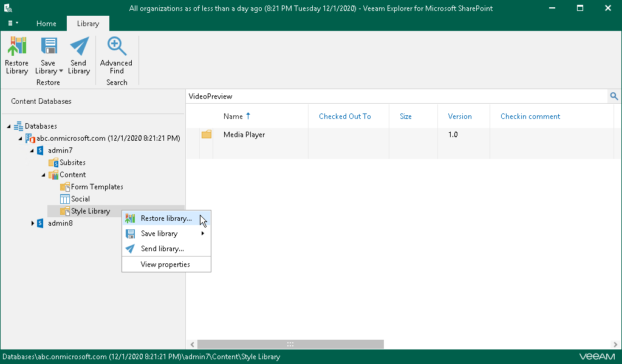Click the Save Library ribbon icon
This screenshot has width=622, height=364.
(x=49, y=46)
